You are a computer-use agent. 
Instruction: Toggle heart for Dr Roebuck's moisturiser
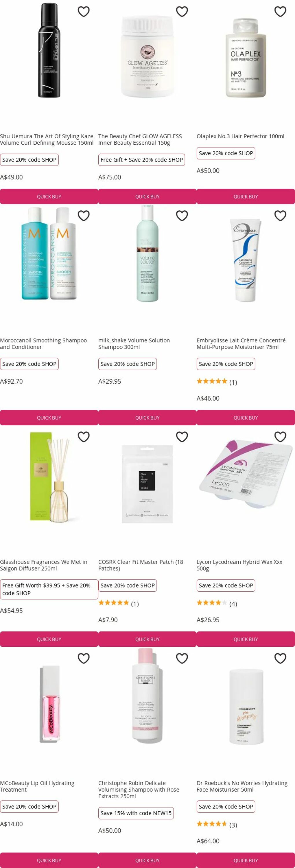coord(280,658)
